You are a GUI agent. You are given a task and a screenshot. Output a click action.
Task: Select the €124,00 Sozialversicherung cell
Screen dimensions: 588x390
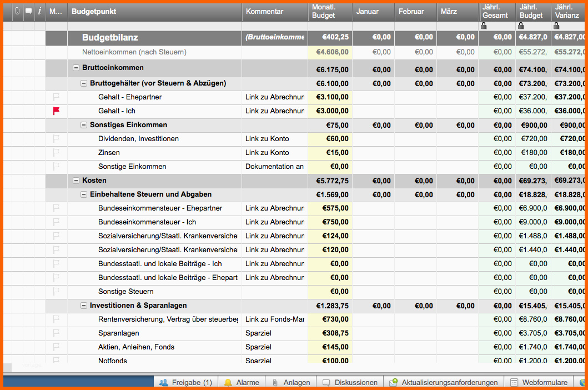click(x=330, y=236)
